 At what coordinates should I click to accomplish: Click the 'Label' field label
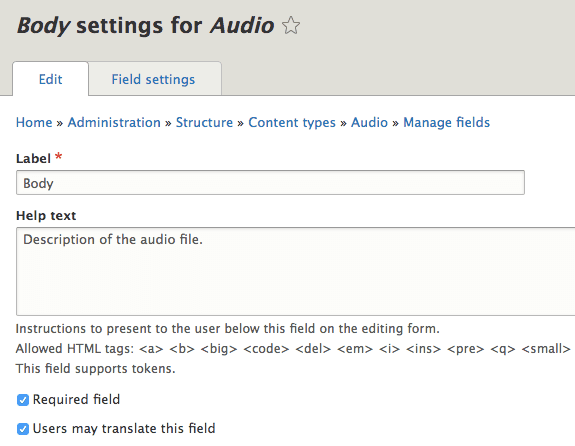33,158
